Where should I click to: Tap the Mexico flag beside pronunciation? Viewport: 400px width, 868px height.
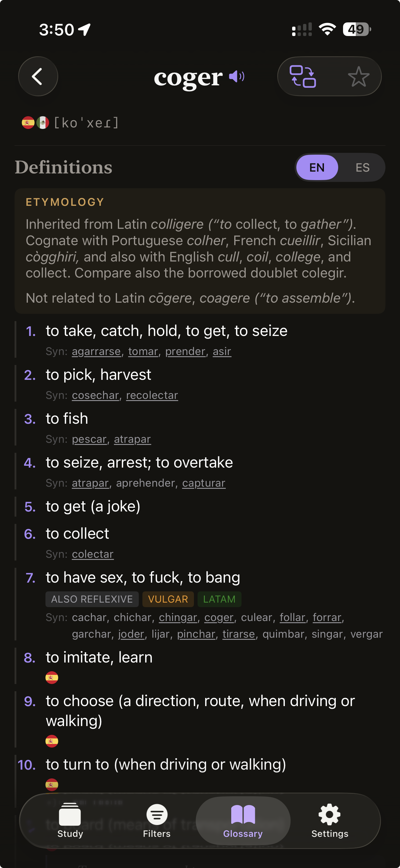[x=43, y=123]
